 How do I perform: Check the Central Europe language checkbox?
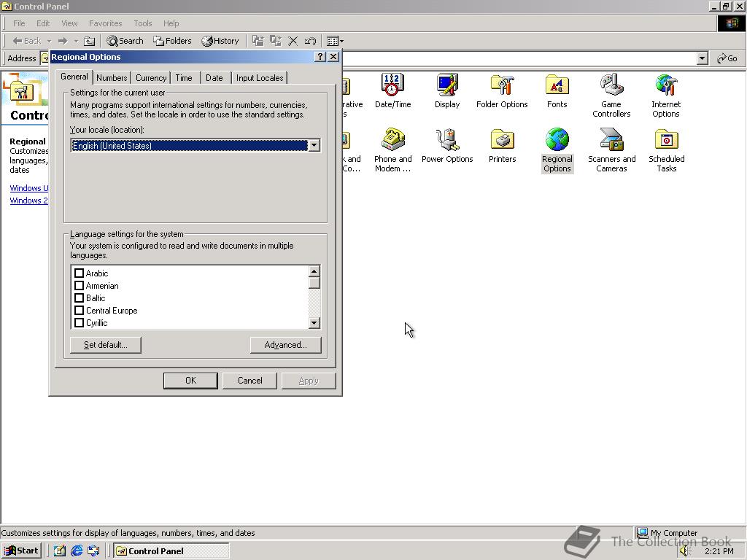click(79, 311)
